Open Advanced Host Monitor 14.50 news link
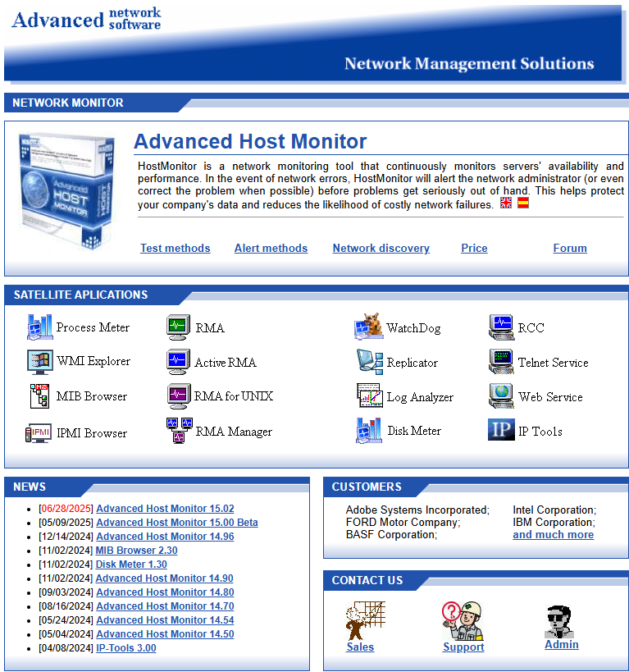Screen dimensions: 629x672 coord(165,634)
